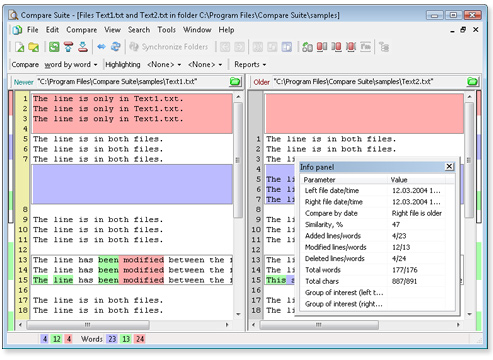Click line 1 'only in Text1.txt' in left pane
493x360 pixels.
[108, 99]
